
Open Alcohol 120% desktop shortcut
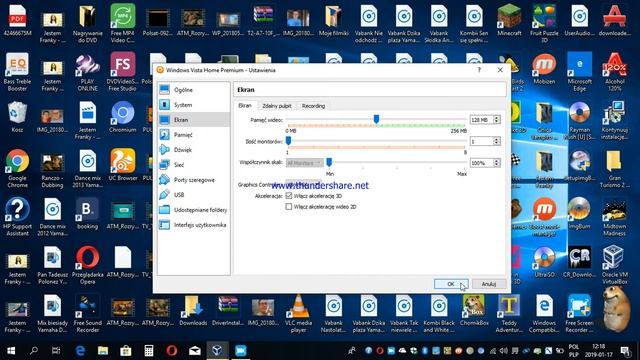point(615,71)
